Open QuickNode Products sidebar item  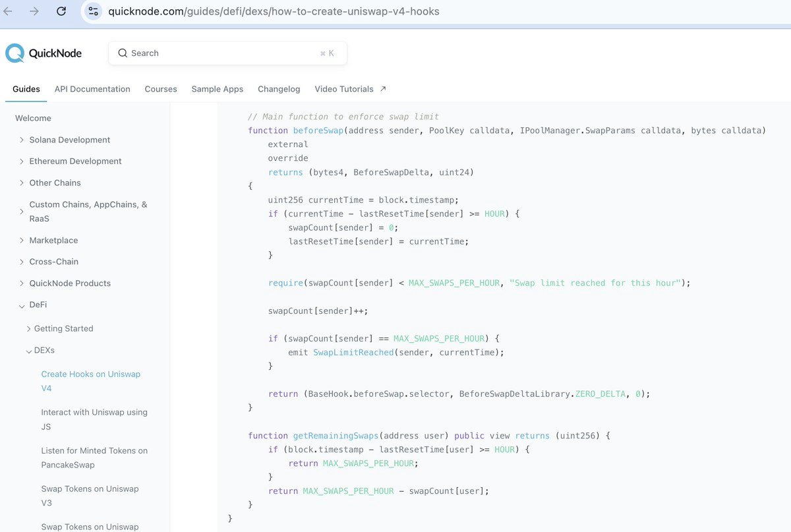click(x=70, y=283)
